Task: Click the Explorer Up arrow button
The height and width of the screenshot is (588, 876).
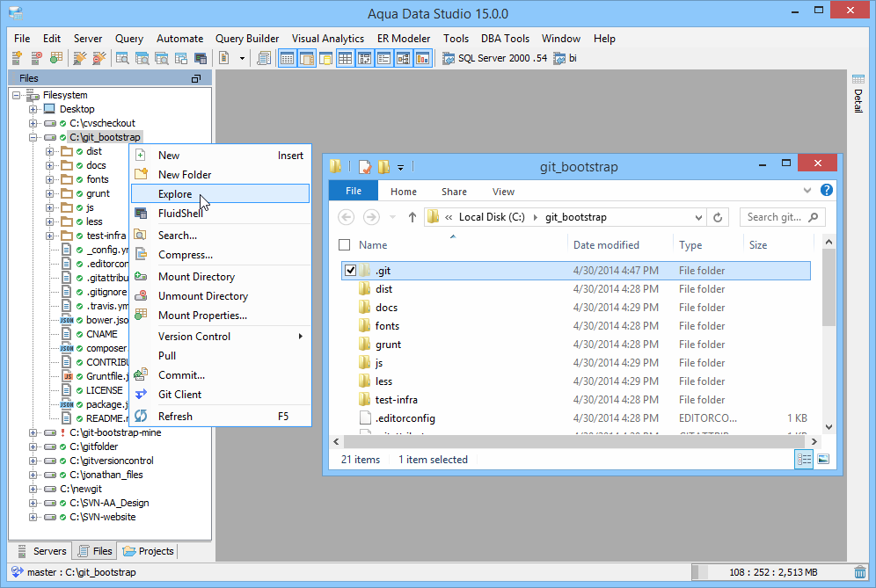Action: pyautogui.click(x=412, y=217)
